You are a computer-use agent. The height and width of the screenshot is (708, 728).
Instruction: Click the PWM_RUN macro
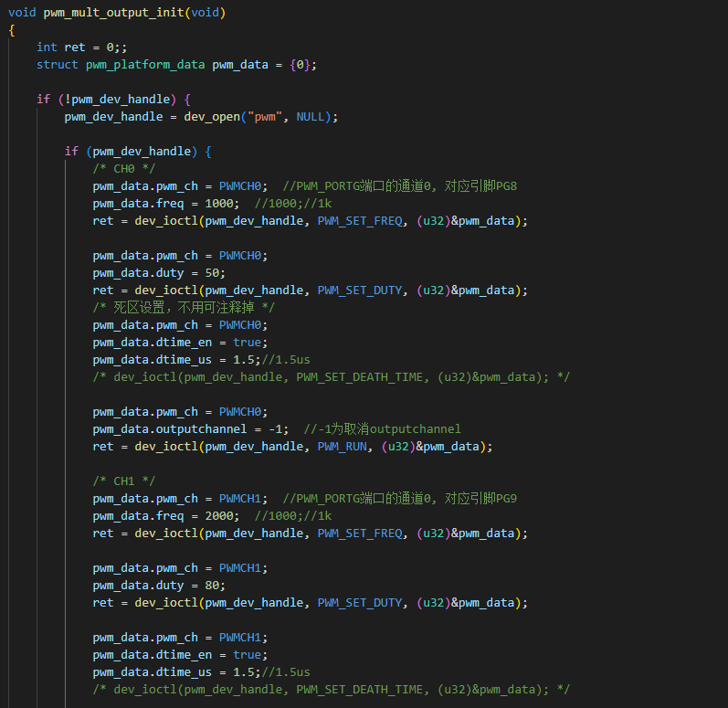point(343,447)
